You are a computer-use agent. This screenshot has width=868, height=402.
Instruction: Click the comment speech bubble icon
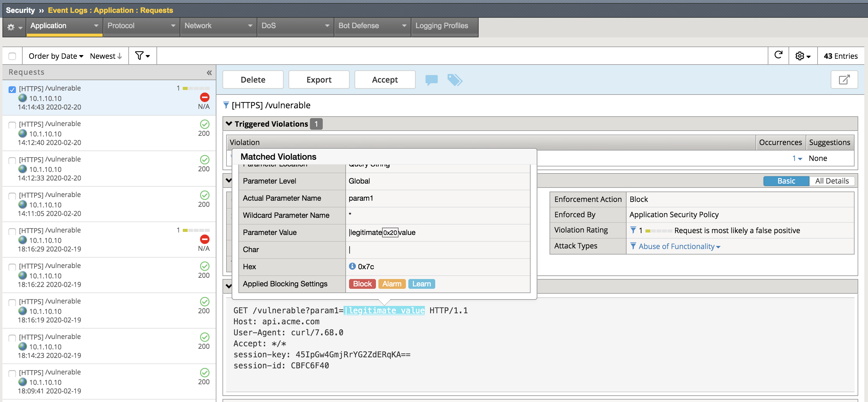(431, 80)
